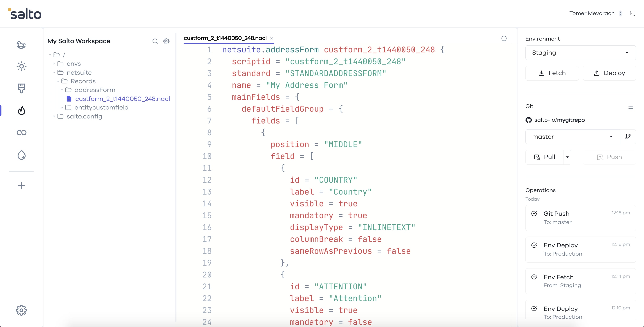The image size is (644, 327).
Task: Expand the salto.config folder
Action: pyautogui.click(x=54, y=116)
